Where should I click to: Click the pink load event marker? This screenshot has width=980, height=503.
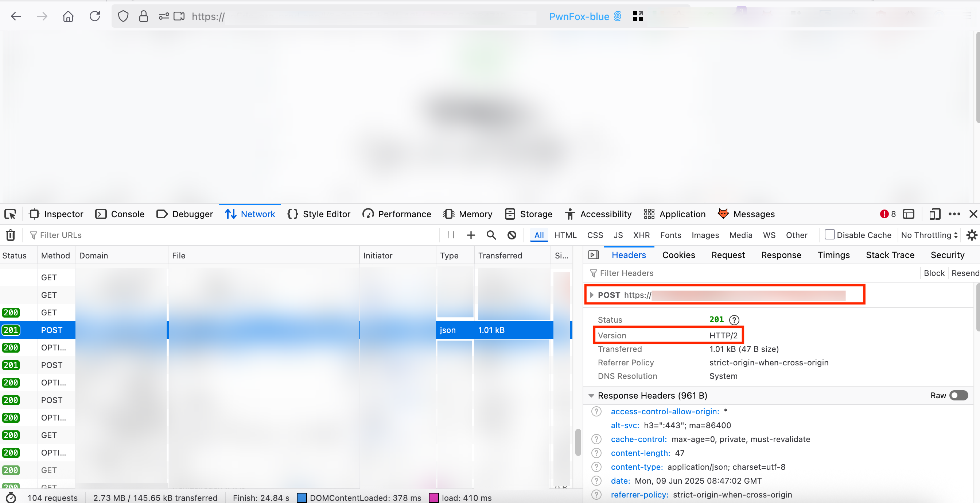434,498
